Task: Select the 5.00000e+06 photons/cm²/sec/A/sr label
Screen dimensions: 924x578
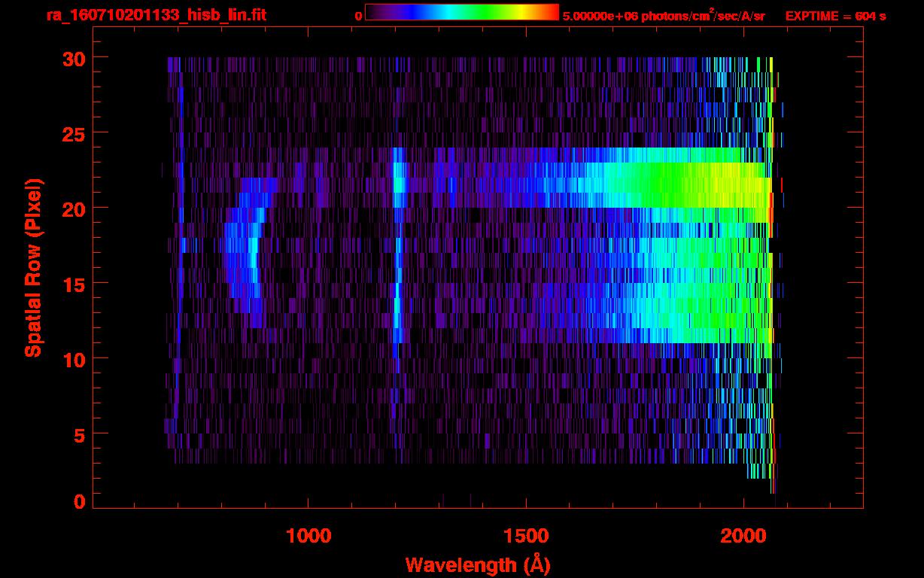Action: [664, 16]
